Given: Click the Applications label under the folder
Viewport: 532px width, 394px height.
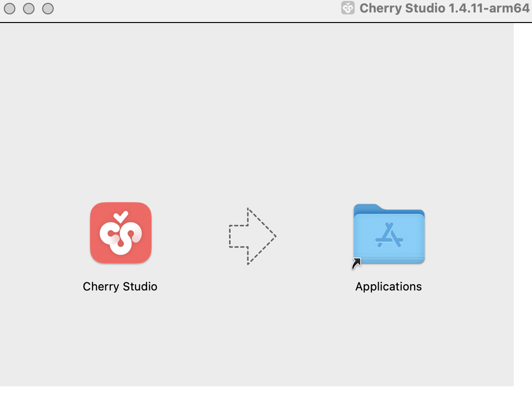Looking at the screenshot, I should (389, 287).
